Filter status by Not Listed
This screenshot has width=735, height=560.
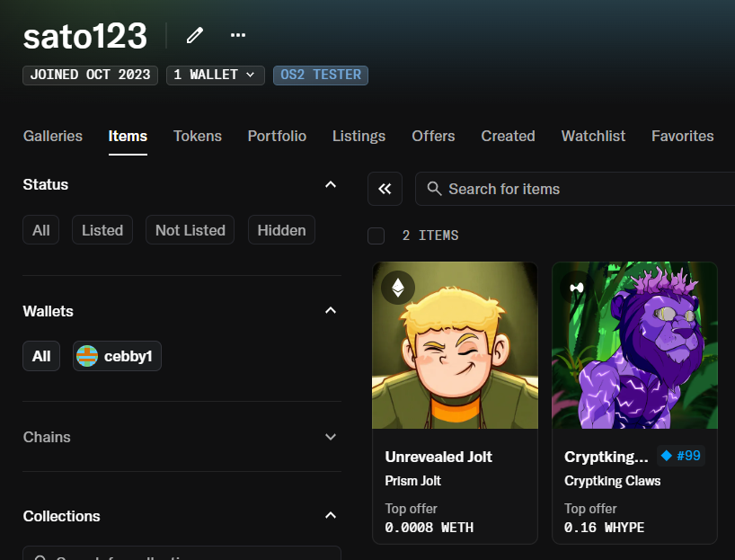(190, 230)
